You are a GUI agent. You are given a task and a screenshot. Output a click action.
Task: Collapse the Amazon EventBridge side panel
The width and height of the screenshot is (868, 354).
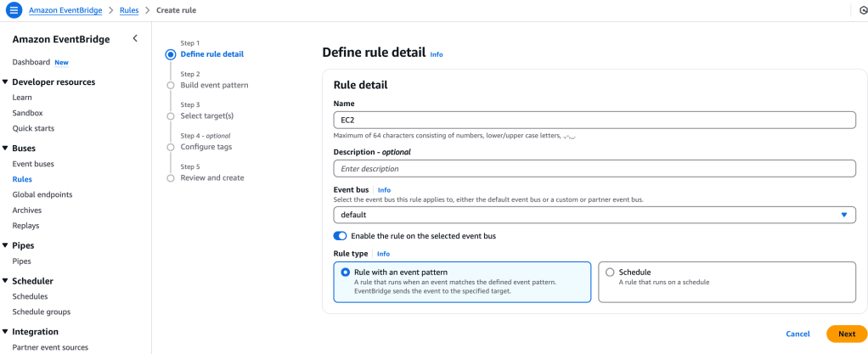click(134, 39)
